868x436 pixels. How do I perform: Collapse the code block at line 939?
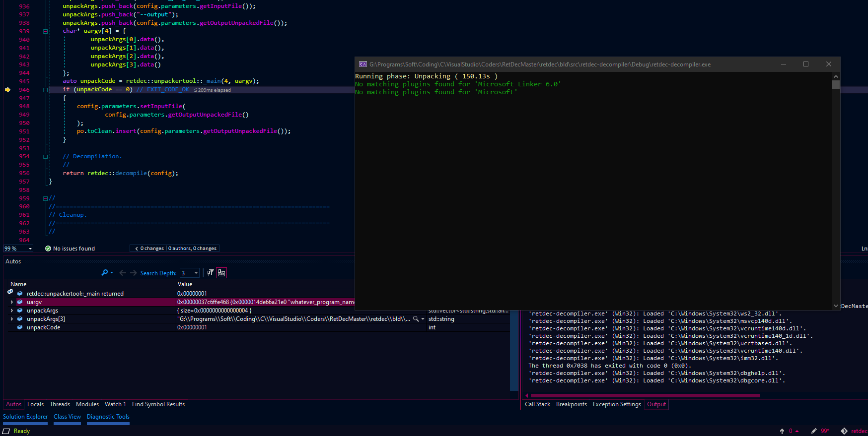(45, 31)
